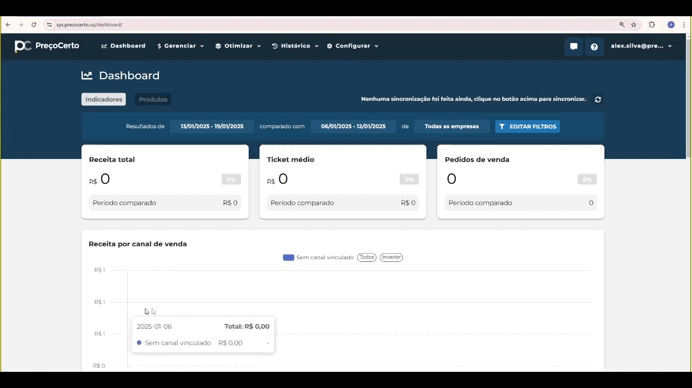Viewport: 692px width, 388px height.
Task: Bookmark this page with star icon
Action: [x=634, y=25]
